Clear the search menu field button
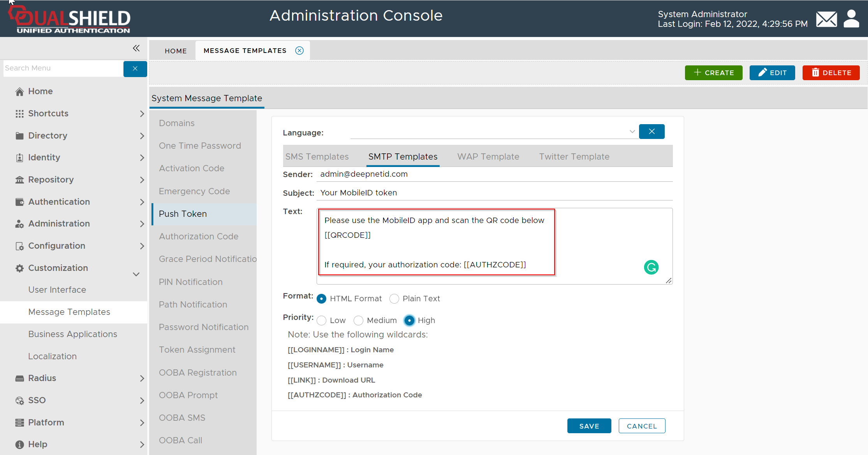This screenshot has width=868, height=455. [x=135, y=69]
